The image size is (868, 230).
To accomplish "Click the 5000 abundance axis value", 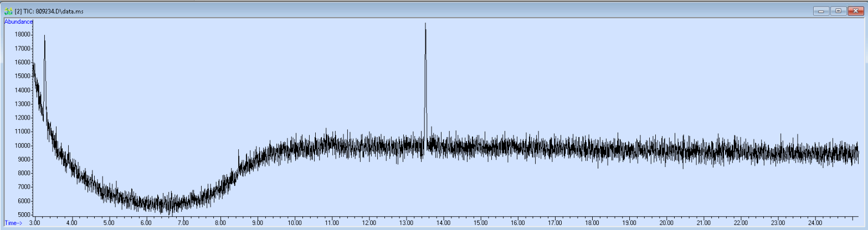I will pyautogui.click(x=24, y=215).
